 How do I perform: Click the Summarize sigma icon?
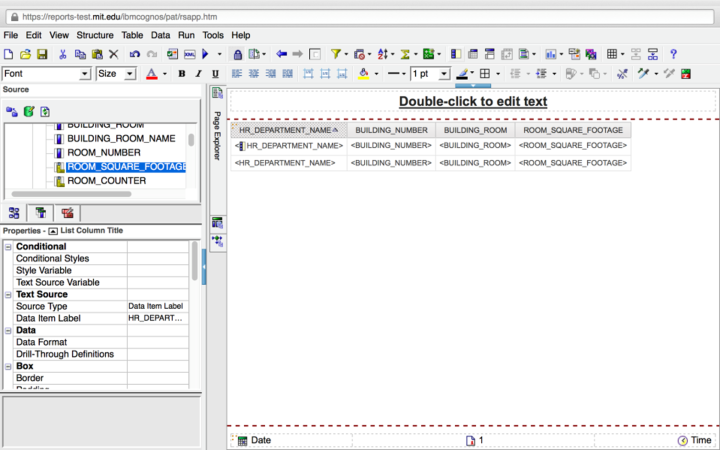[406, 54]
